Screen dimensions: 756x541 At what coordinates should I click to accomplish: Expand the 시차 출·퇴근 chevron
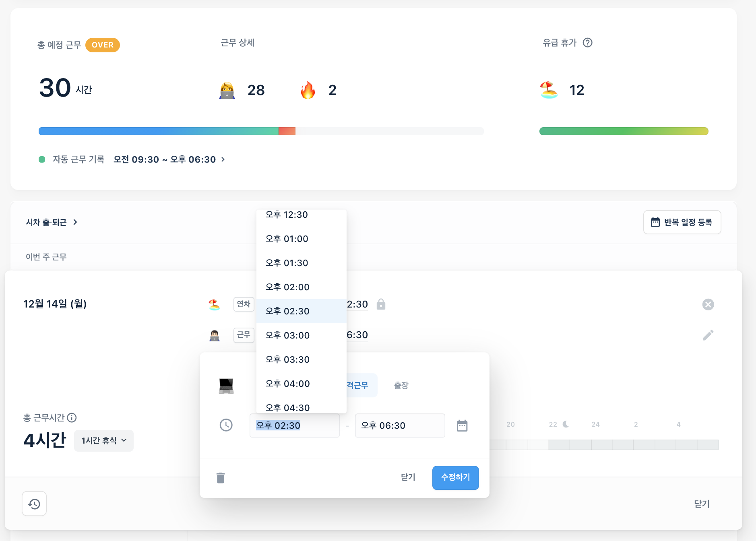(75, 222)
